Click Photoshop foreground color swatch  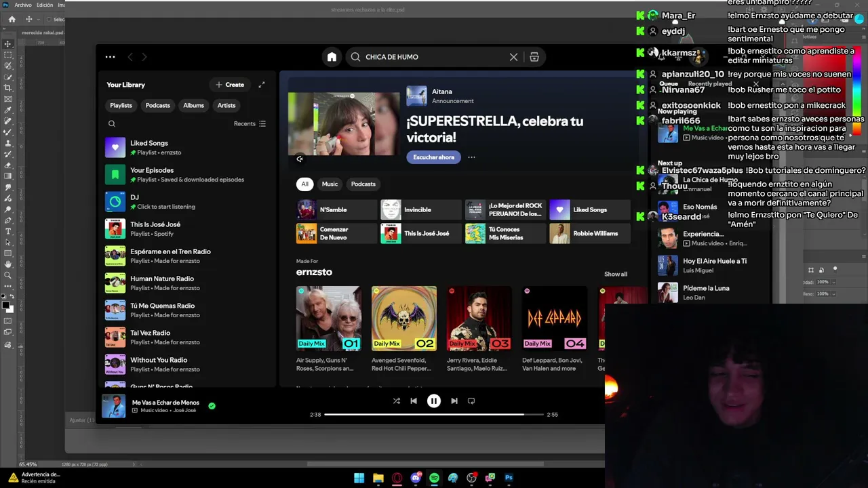click(x=6, y=305)
